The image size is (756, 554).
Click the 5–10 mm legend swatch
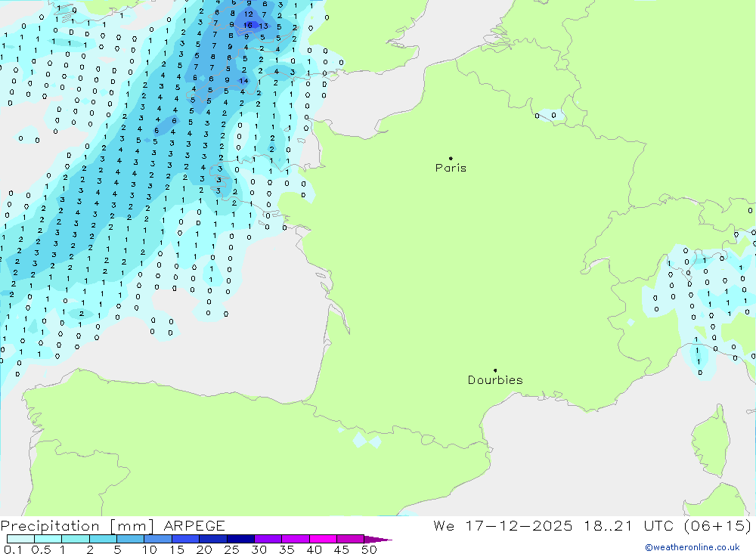click(131, 539)
